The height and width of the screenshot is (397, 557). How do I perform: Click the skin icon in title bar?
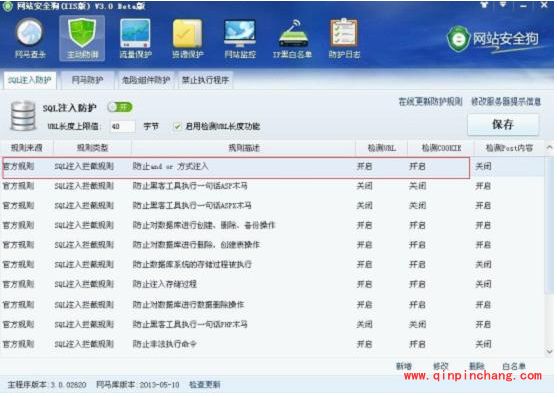485,5
